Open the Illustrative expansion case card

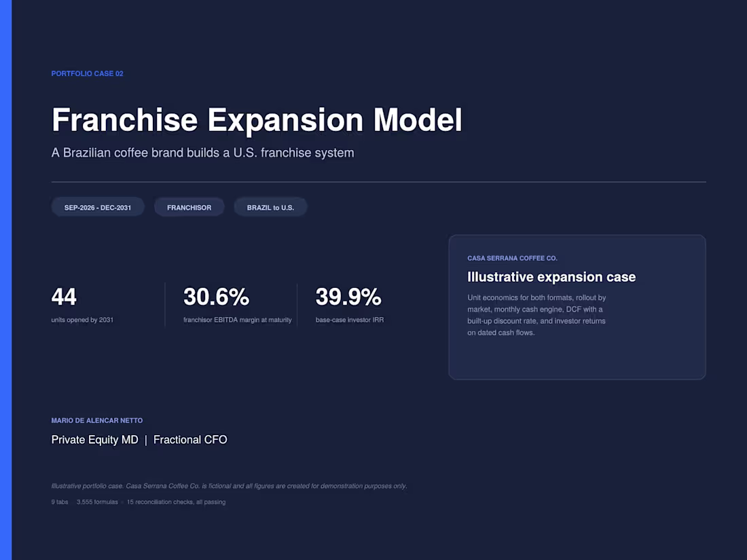tap(577, 307)
